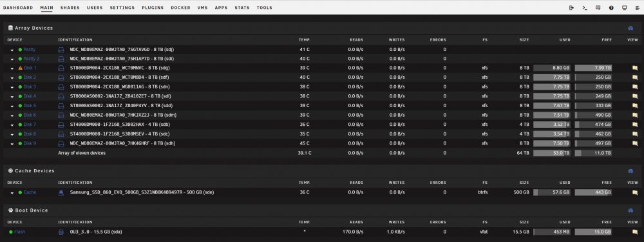Open the Disk 7 device link
644x242 pixels.
[x=30, y=125]
